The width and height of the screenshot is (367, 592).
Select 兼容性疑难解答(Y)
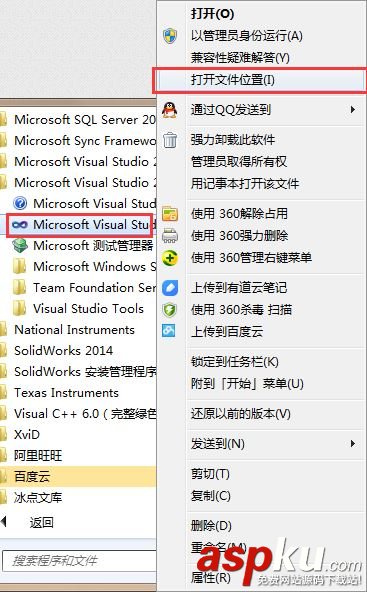tap(240, 58)
